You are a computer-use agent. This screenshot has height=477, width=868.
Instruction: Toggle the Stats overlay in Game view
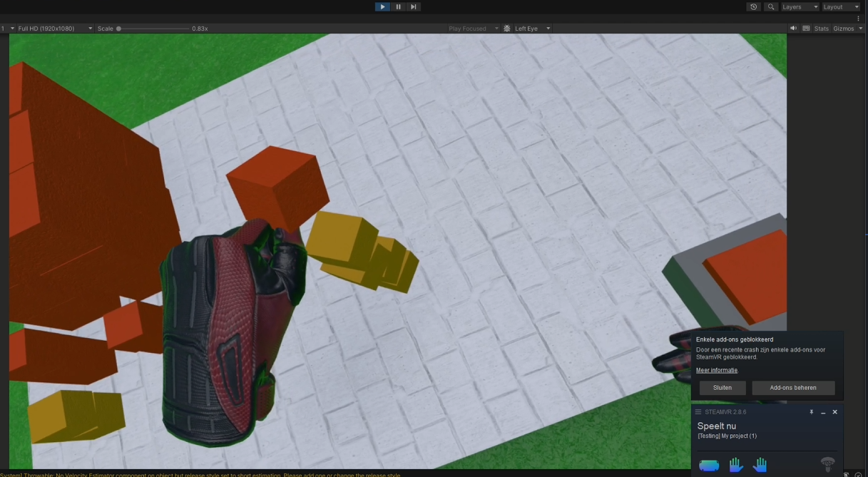point(821,29)
